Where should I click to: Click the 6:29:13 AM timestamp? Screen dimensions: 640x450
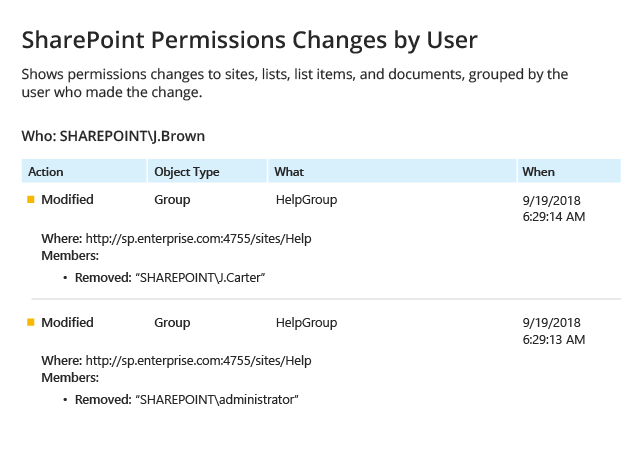554,339
